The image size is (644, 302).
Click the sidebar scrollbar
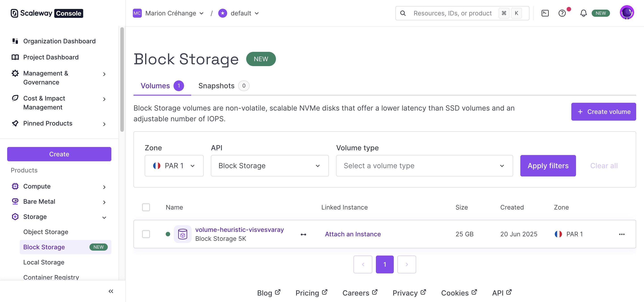click(x=122, y=80)
